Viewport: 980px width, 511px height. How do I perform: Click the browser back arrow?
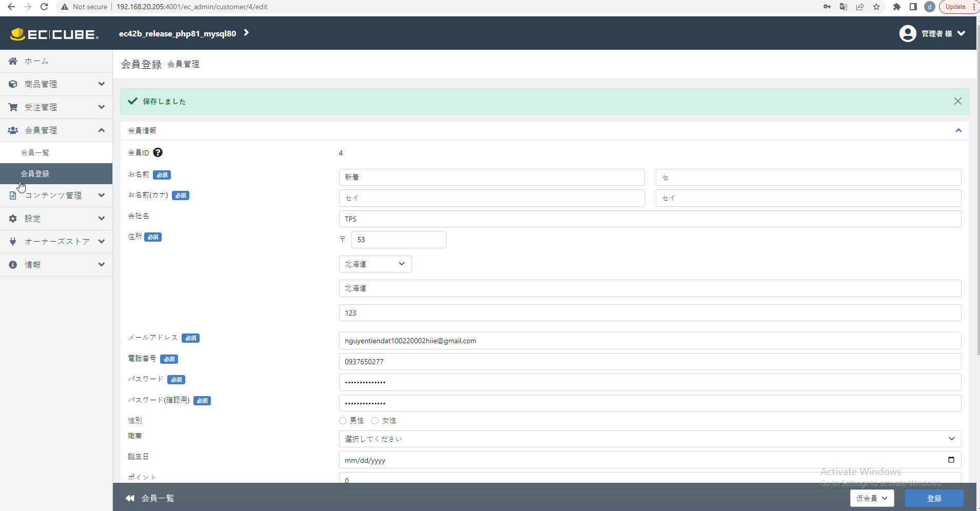11,7
